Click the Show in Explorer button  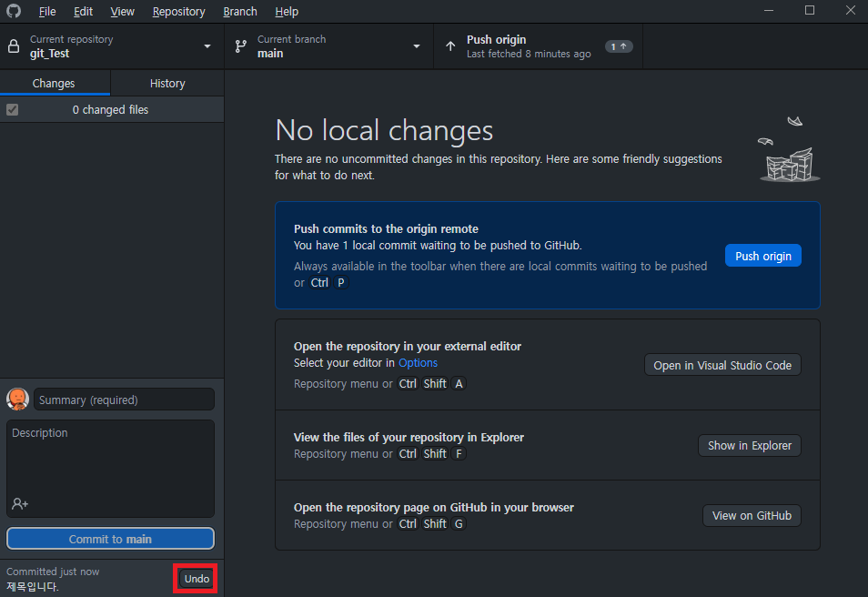(x=750, y=445)
